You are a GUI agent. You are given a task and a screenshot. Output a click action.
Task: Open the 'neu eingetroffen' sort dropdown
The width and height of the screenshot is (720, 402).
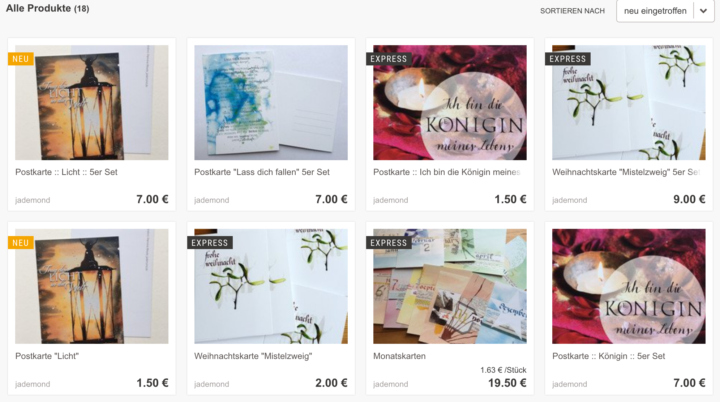[x=665, y=11]
